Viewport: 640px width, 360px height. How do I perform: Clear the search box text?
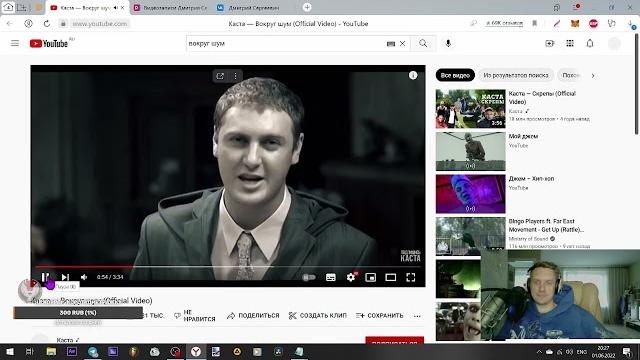tap(402, 44)
